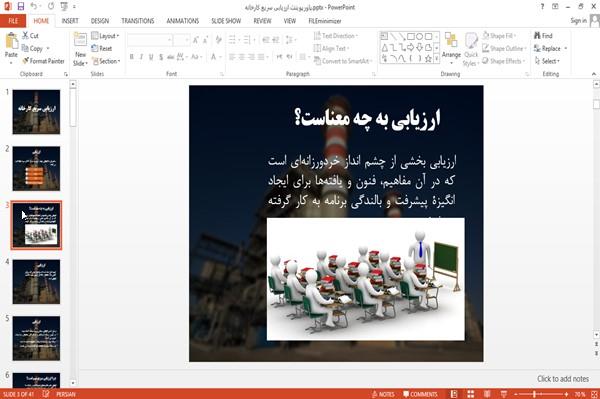Open the Bullets list button
Viewport: 600px width, 399px height.
pos(233,40)
